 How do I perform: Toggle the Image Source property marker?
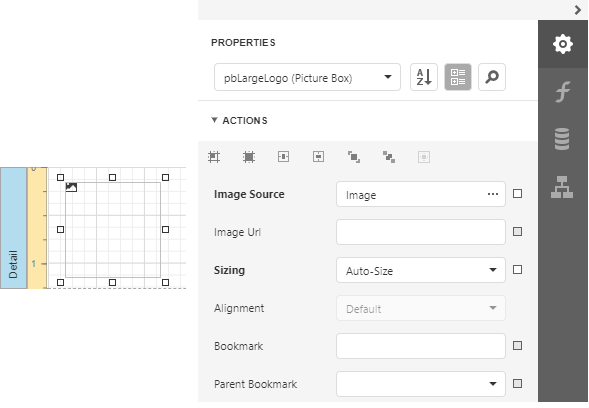518,194
